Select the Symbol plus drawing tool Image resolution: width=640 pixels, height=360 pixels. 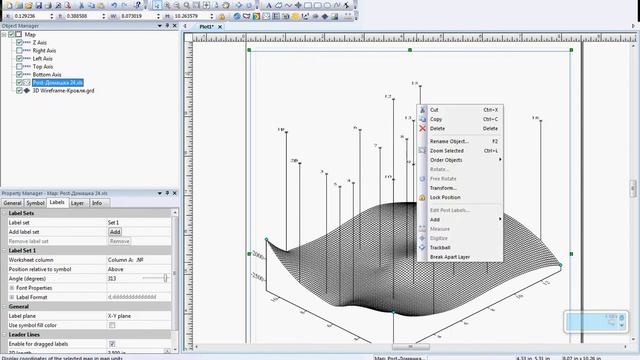click(298, 5)
